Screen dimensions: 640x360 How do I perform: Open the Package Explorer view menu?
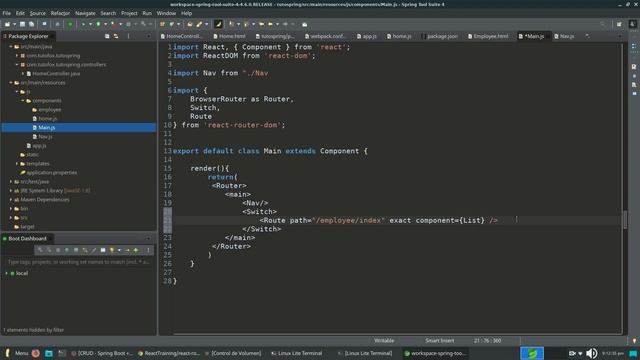(x=129, y=36)
